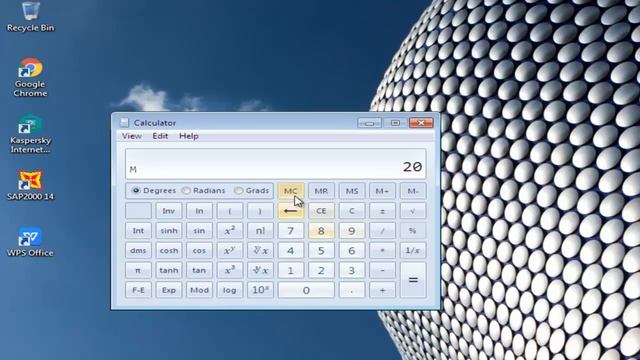
Task: Click the digit 7 key
Action: [x=291, y=231]
